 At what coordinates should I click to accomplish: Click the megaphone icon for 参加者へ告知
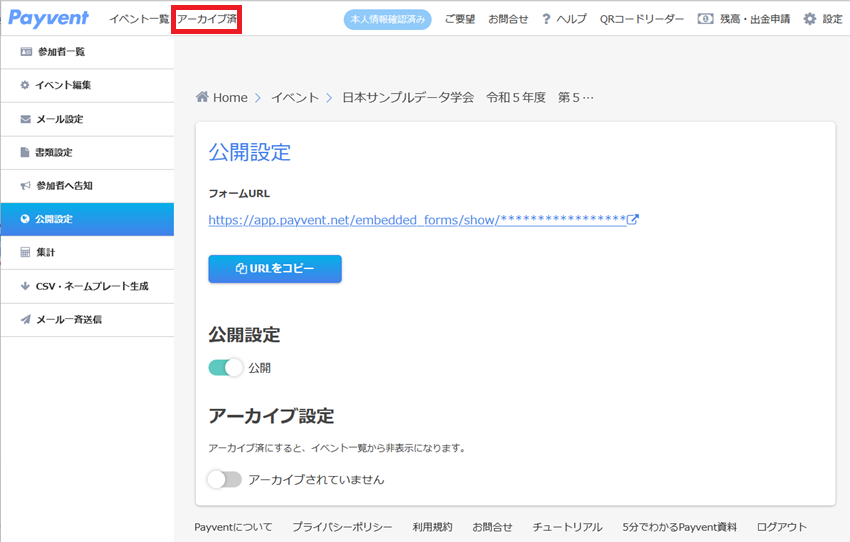[25, 186]
